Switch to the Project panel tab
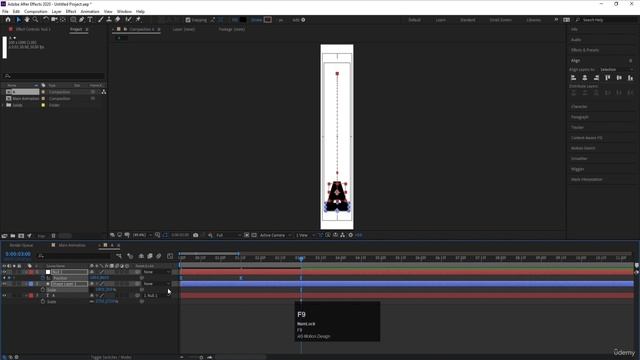Image resolution: width=640 pixels, height=360 pixels. (76, 29)
